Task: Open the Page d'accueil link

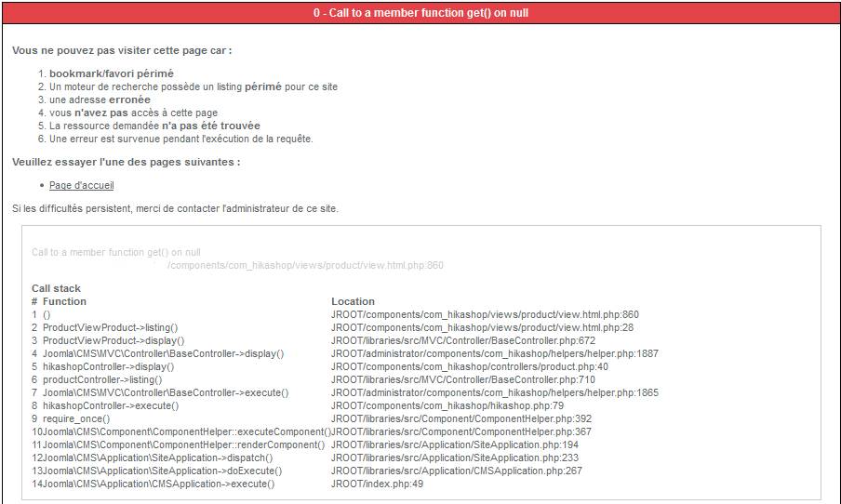Action: pos(82,186)
